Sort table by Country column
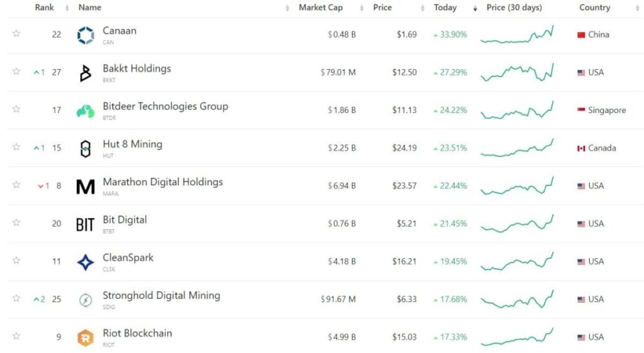The width and height of the screenshot is (644, 353). pos(595,8)
